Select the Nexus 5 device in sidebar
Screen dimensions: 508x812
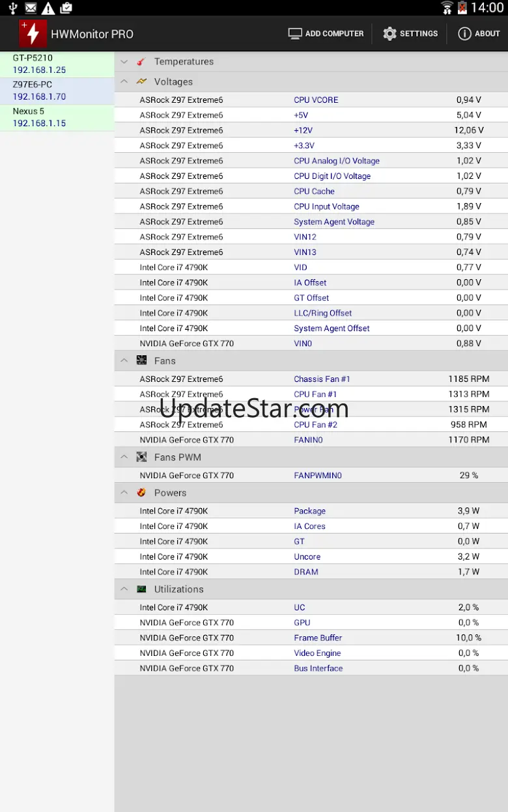coord(57,118)
